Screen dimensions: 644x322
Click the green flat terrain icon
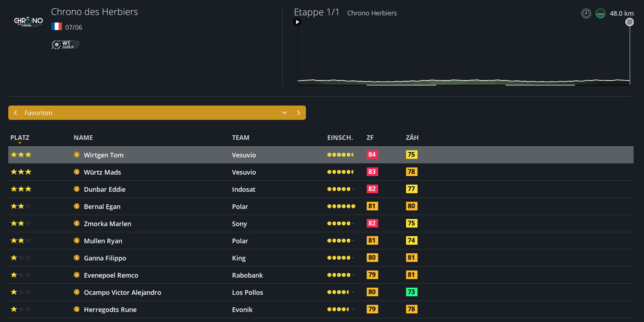600,14
